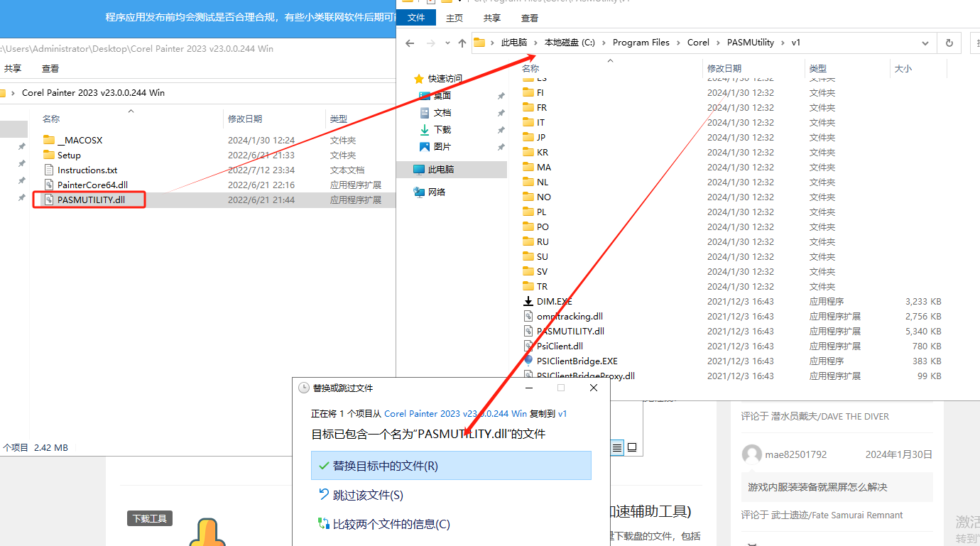This screenshot has width=980, height=546.
Task: Open 下载 in the navigation pane
Action: 442,130
